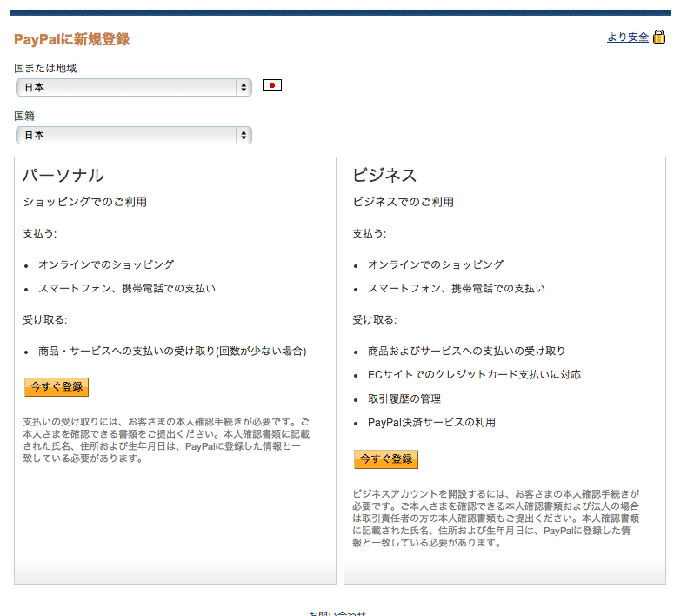
Task: Click the お問い合わせ link at the bottom
Action: click(x=337, y=613)
